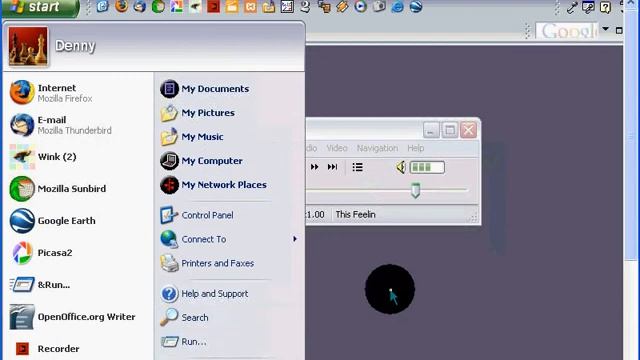The image size is (640, 360).
Task: Click the wrench tool icon in top toolbar
Action: [571, 7]
